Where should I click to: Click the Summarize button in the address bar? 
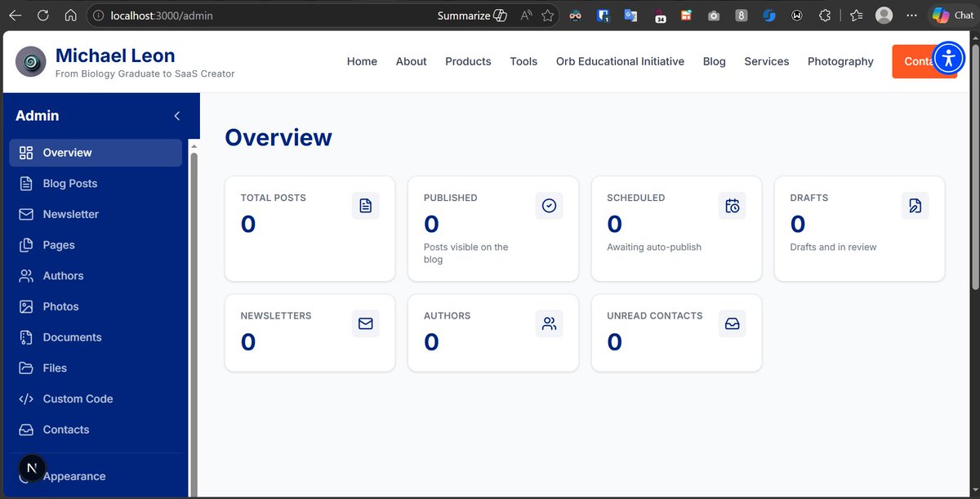click(472, 16)
